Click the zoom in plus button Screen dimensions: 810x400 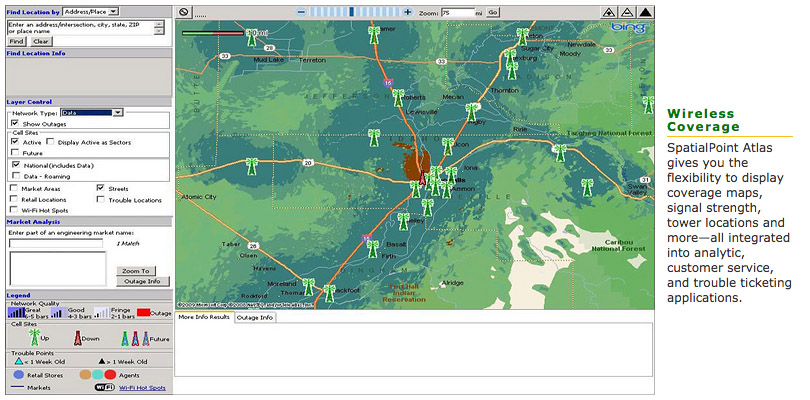coord(408,12)
